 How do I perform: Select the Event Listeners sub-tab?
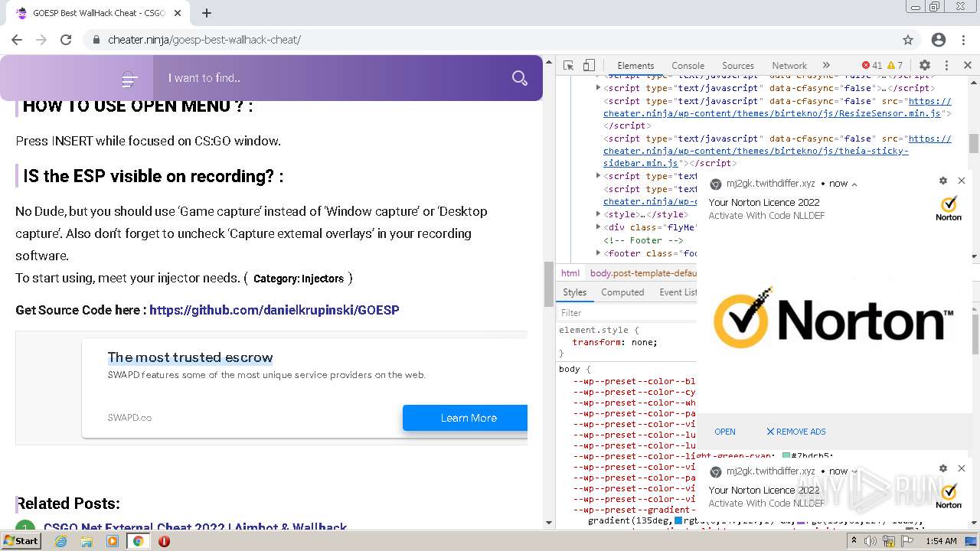click(678, 292)
